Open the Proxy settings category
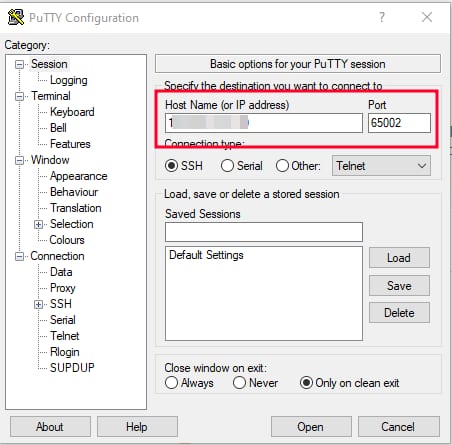 63,288
